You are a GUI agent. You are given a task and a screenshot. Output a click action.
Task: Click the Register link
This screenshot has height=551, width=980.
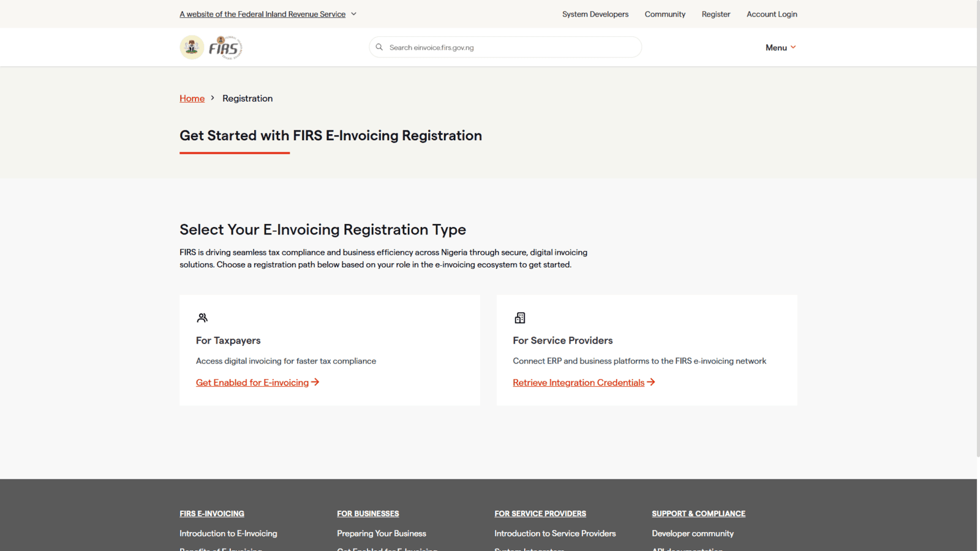click(715, 13)
